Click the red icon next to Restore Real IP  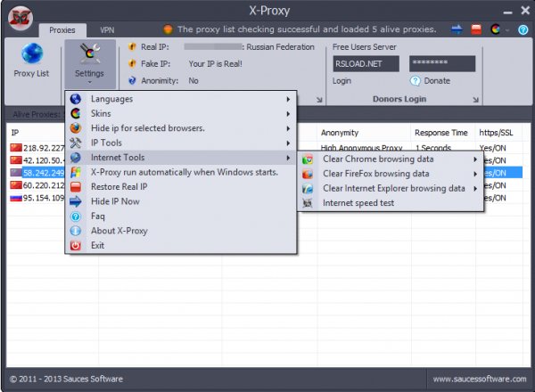click(x=76, y=187)
